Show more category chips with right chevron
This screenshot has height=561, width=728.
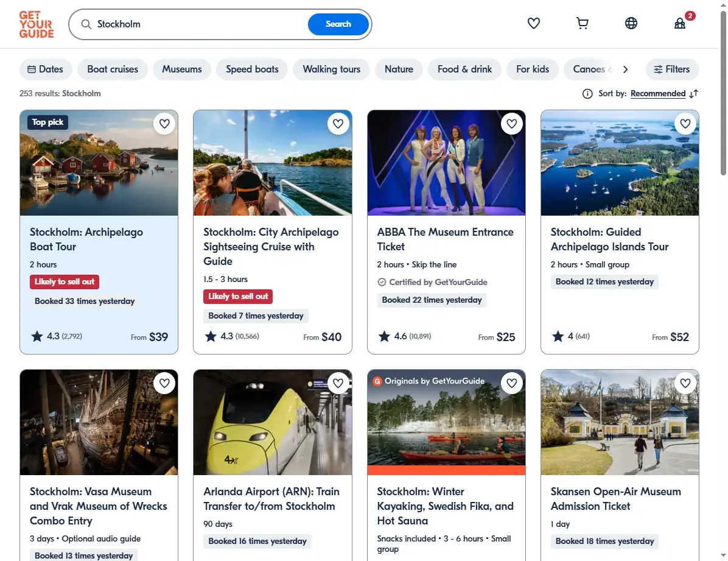pyautogui.click(x=625, y=69)
